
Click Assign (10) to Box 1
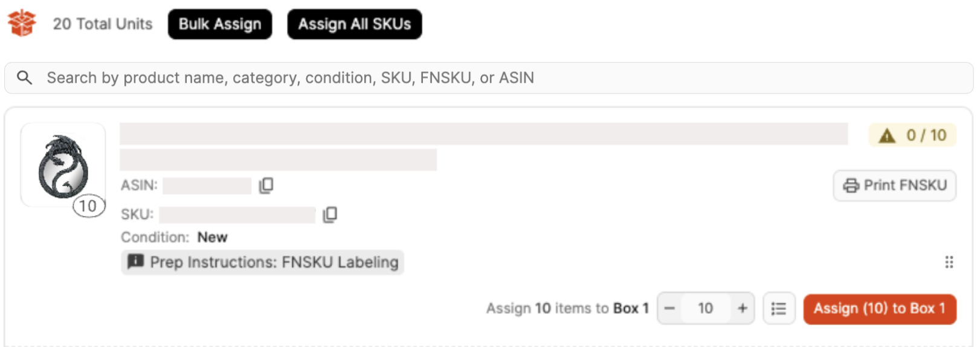click(880, 309)
